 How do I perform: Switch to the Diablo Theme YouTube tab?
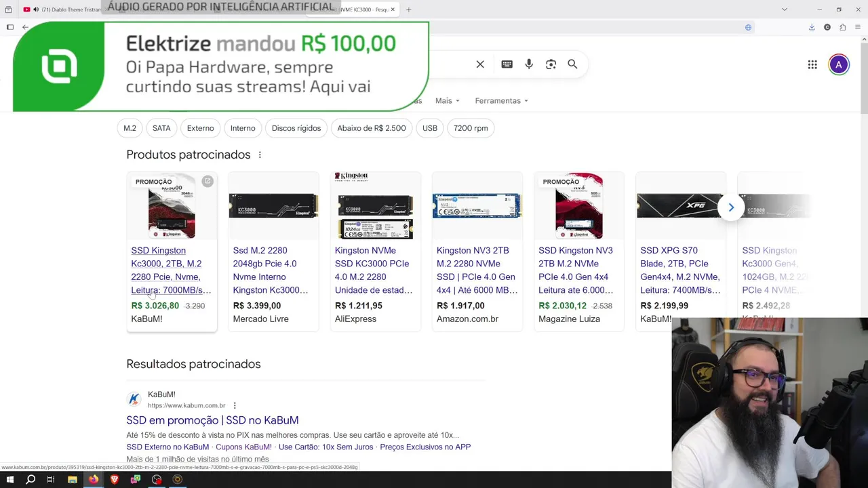[64, 9]
